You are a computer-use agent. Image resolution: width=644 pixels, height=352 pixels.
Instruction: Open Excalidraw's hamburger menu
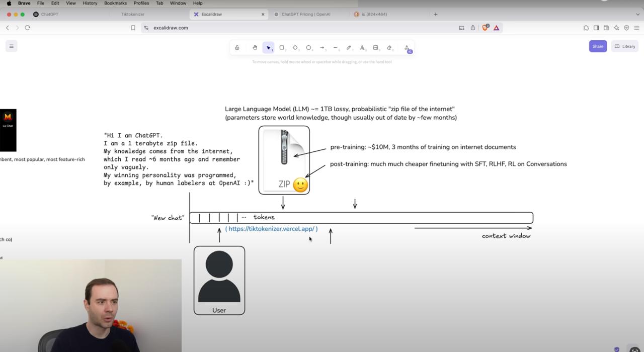tap(11, 46)
